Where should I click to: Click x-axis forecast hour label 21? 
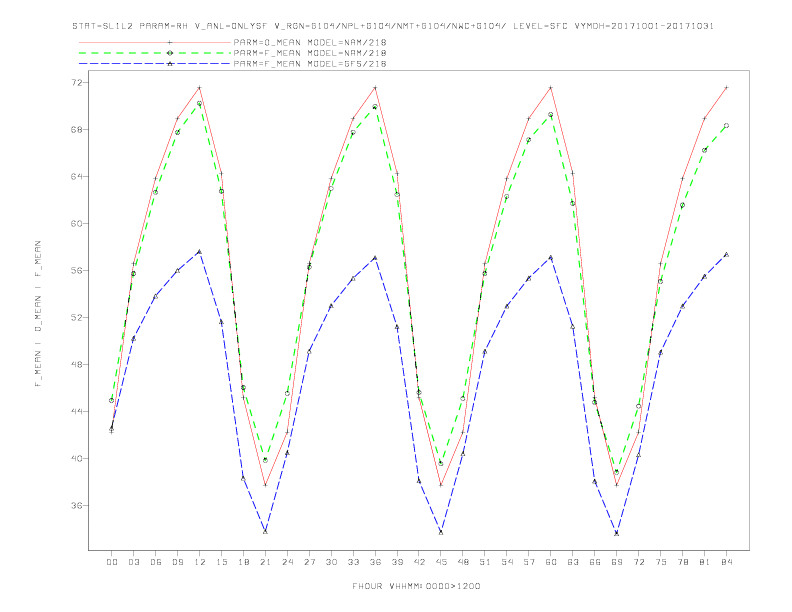265,562
